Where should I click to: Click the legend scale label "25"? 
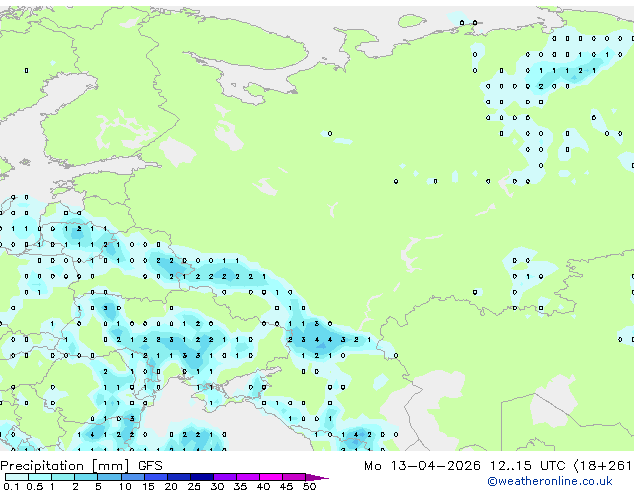(x=194, y=486)
